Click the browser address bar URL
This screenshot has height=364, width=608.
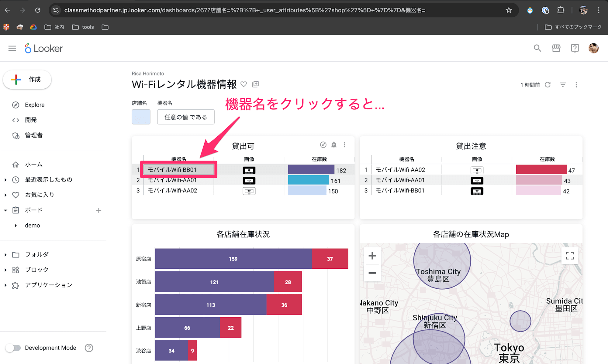coord(245,10)
